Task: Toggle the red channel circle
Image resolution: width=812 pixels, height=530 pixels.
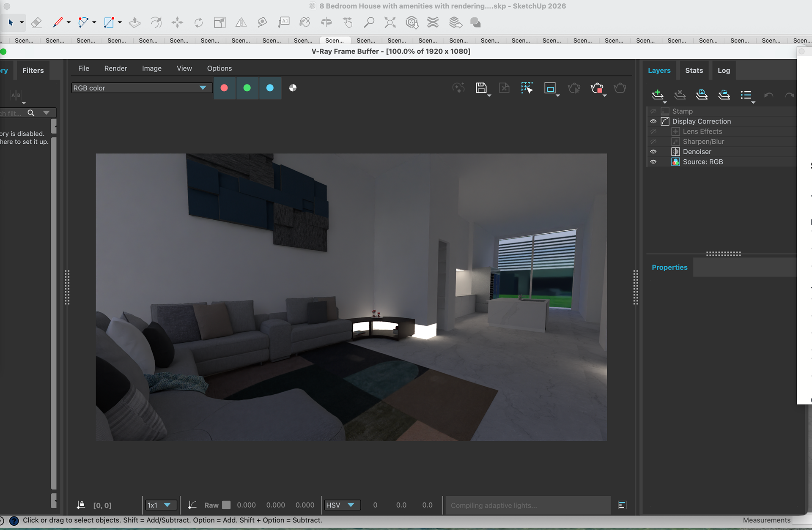Action: (224, 88)
